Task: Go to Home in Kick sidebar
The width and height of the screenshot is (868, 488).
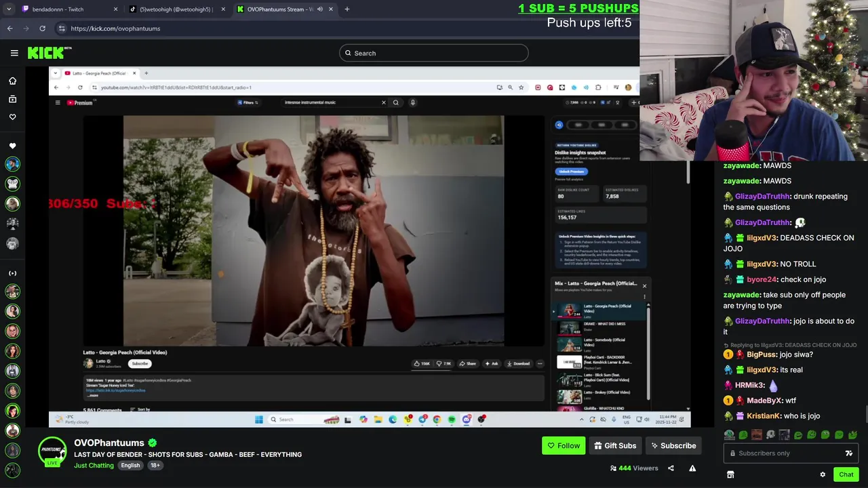Action: (12, 81)
